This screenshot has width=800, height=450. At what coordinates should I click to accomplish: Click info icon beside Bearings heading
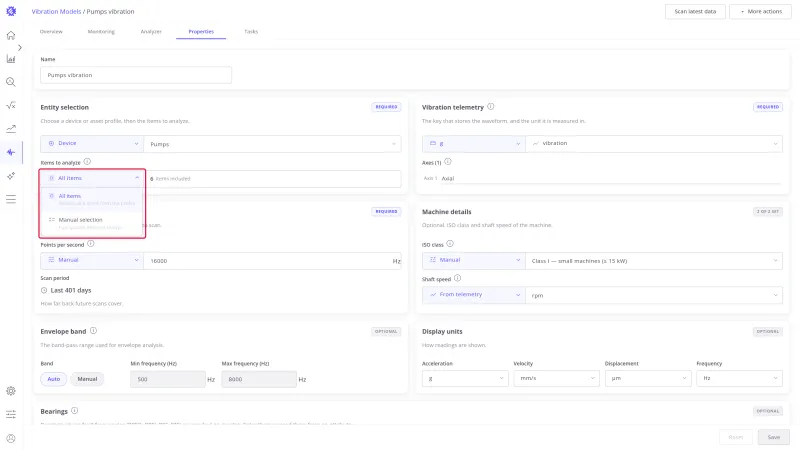click(x=74, y=411)
